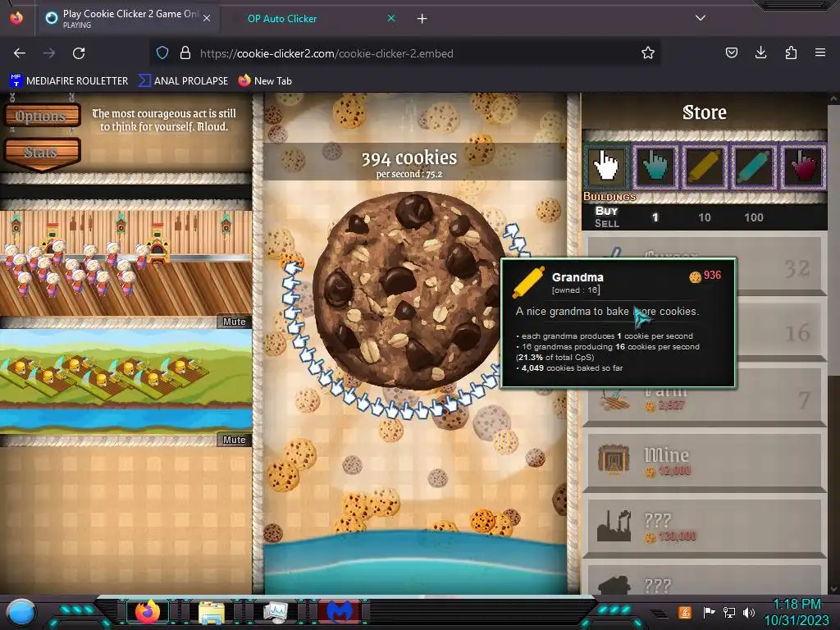Set purchase amount to 1

[655, 217]
